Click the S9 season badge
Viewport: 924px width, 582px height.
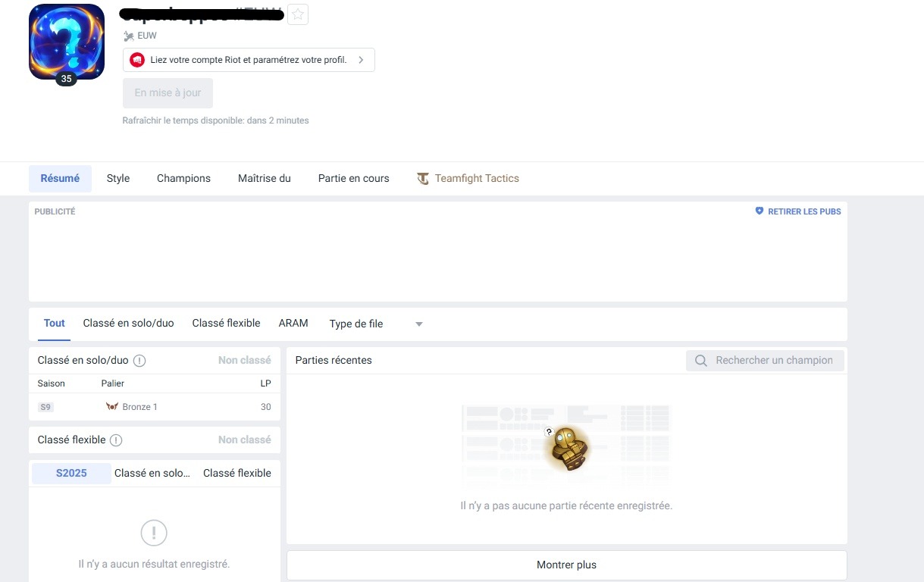click(45, 407)
